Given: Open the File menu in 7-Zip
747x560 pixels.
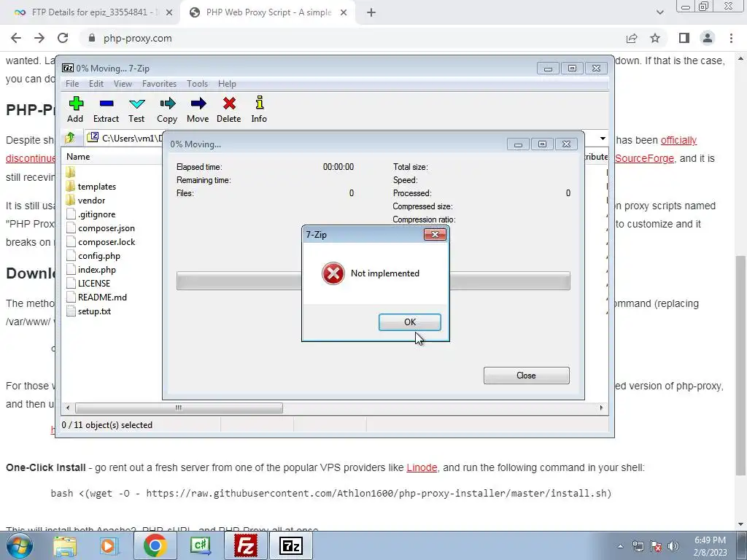Looking at the screenshot, I should [72, 84].
